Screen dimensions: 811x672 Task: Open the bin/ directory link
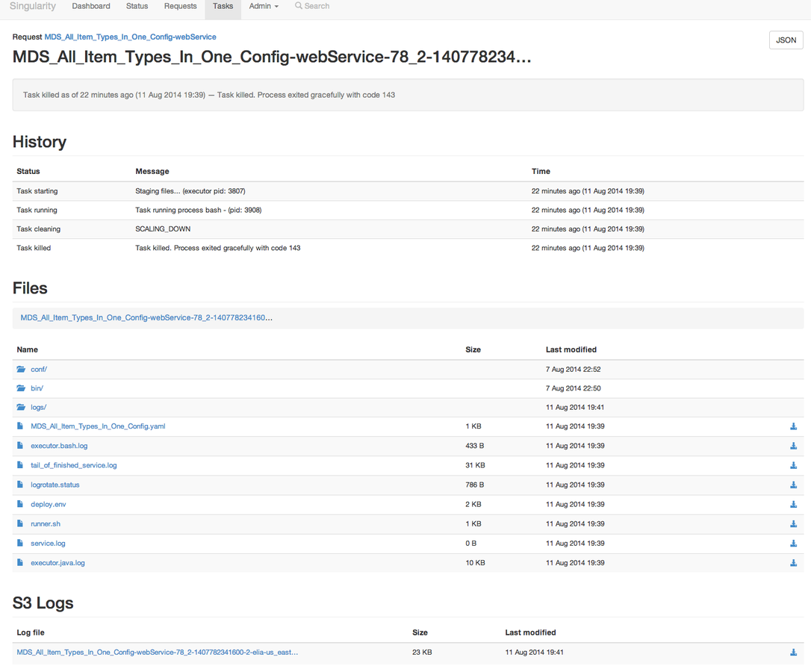coord(37,388)
